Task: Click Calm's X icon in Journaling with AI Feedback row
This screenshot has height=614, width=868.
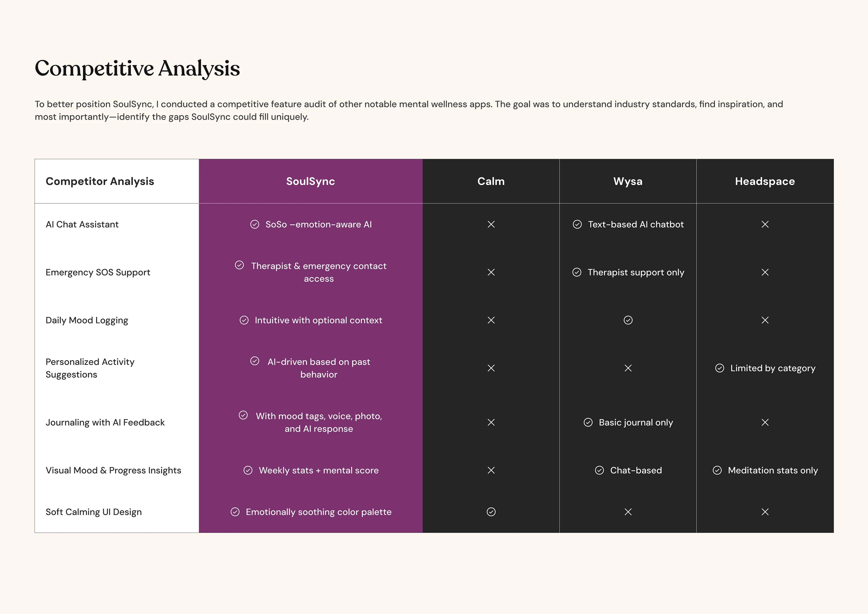Action: tap(491, 422)
